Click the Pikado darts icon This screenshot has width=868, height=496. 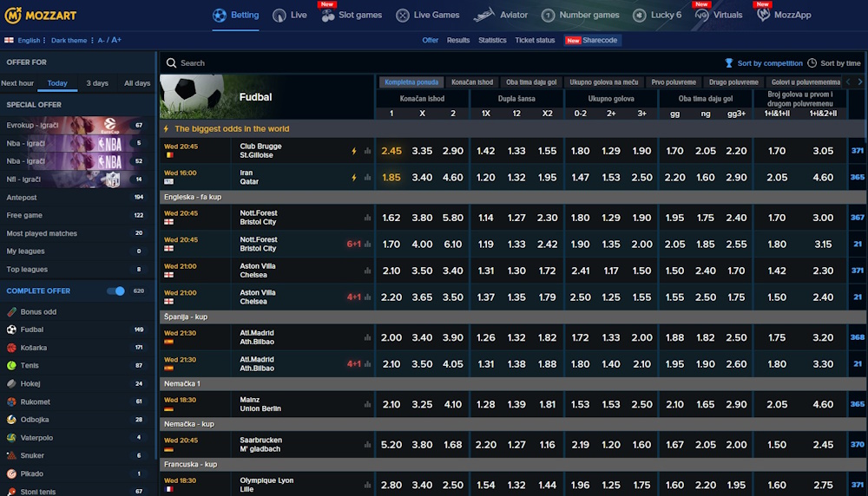pos(11,473)
